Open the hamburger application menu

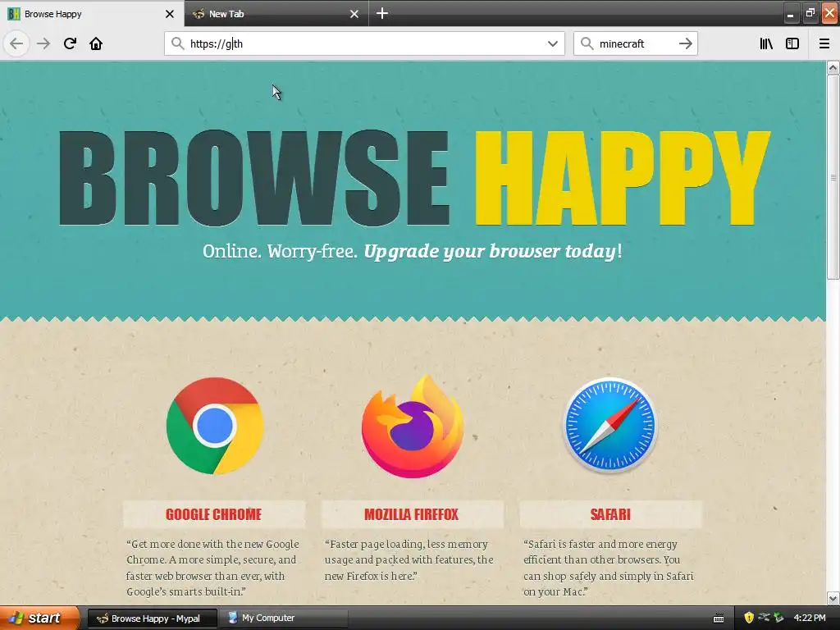pos(824,43)
